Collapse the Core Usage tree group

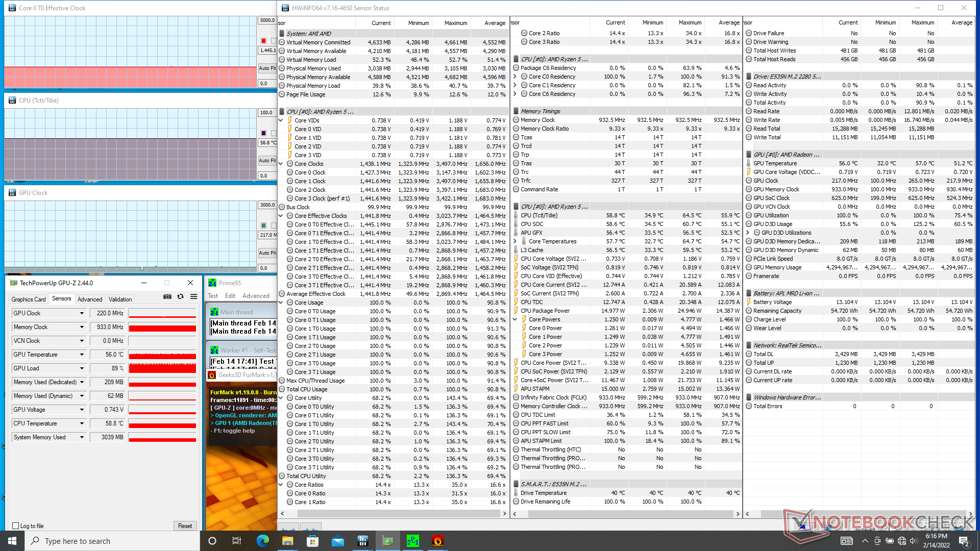tap(281, 303)
